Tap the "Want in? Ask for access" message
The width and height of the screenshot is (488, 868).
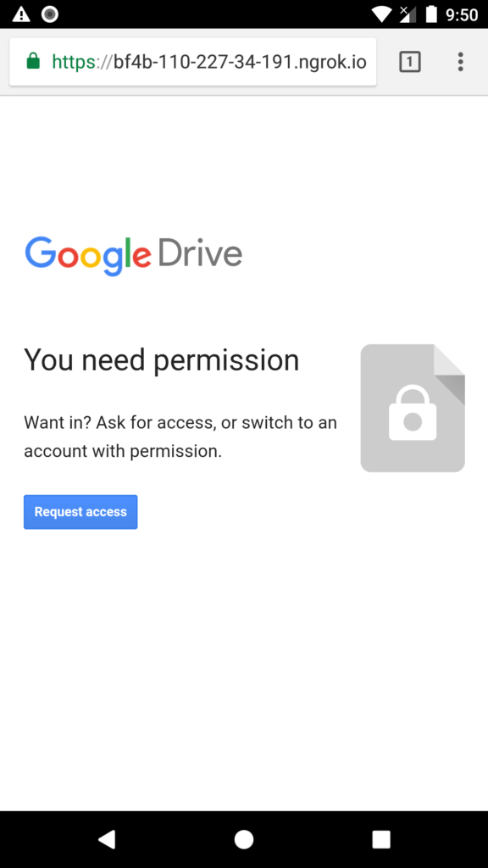(x=180, y=437)
